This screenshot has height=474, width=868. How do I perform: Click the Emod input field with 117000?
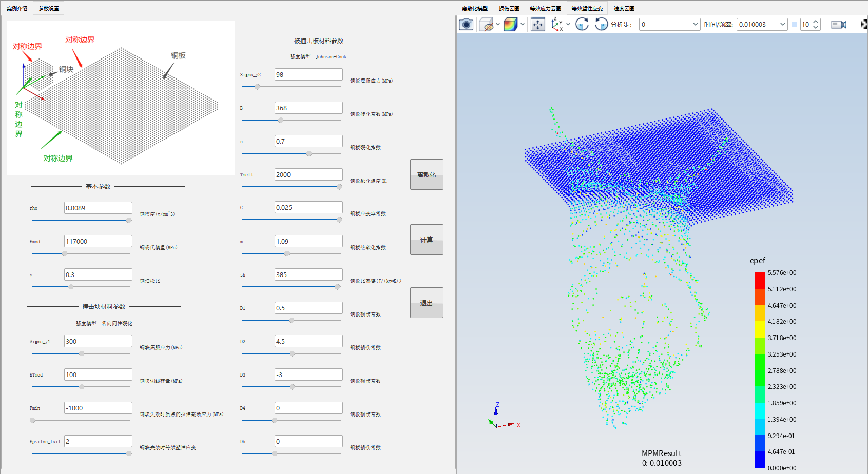(x=98, y=241)
